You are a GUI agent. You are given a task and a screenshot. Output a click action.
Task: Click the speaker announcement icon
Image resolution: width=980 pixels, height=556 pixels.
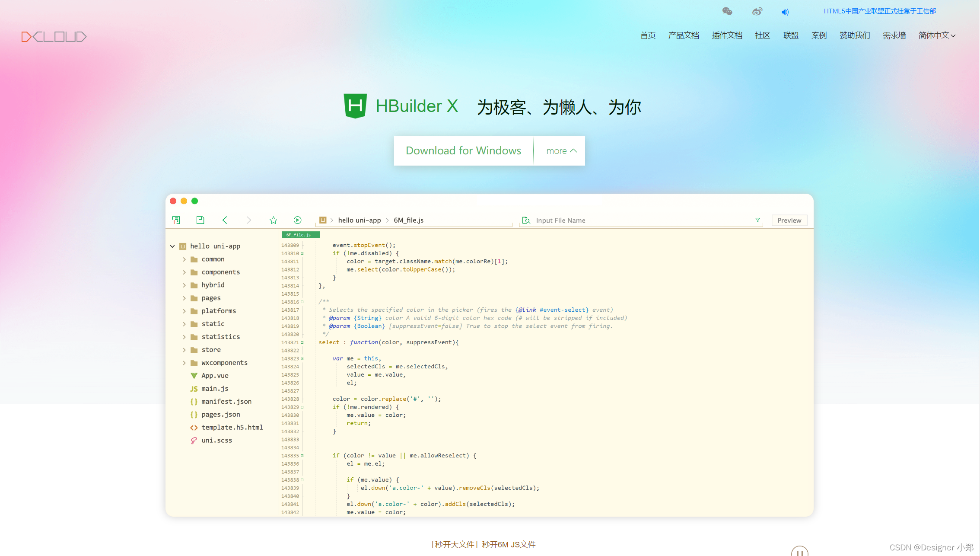tap(785, 12)
